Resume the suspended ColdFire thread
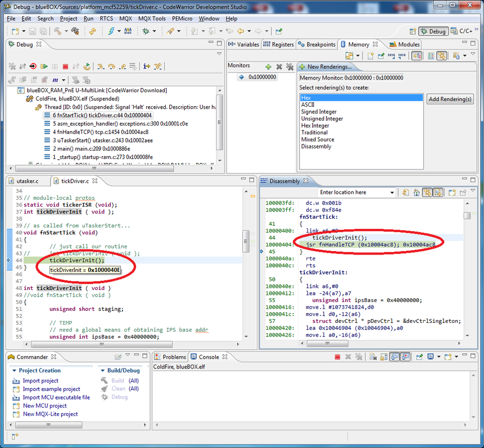484x448 pixels. coord(45,66)
